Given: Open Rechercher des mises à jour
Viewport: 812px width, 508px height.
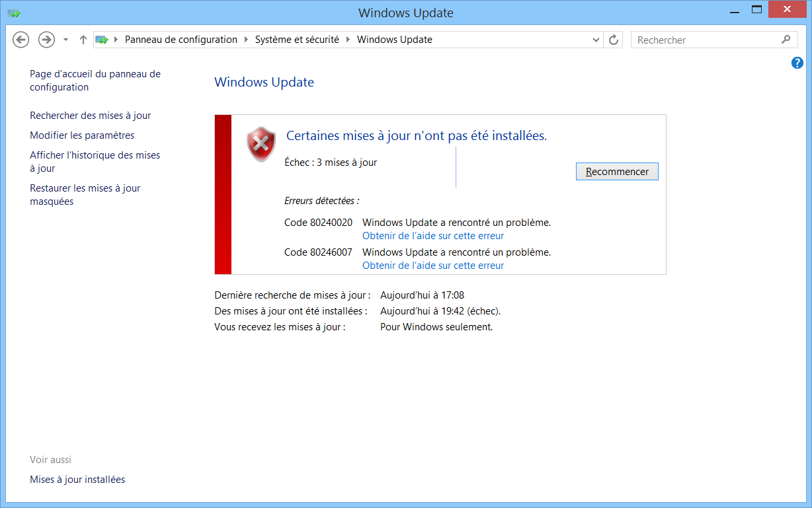Looking at the screenshot, I should click(x=91, y=116).
